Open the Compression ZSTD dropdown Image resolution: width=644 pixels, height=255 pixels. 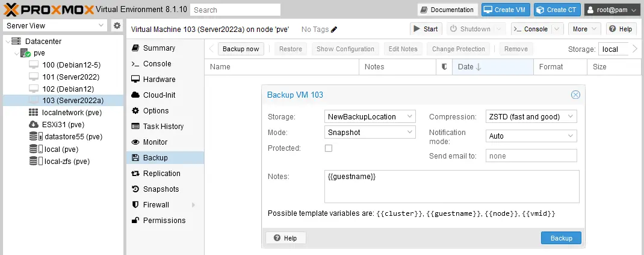click(x=571, y=116)
